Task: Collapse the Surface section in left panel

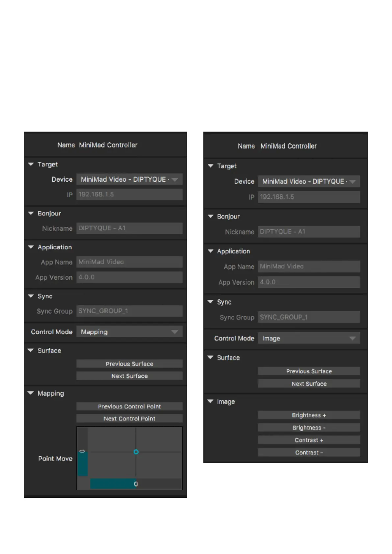Action: 31,350
